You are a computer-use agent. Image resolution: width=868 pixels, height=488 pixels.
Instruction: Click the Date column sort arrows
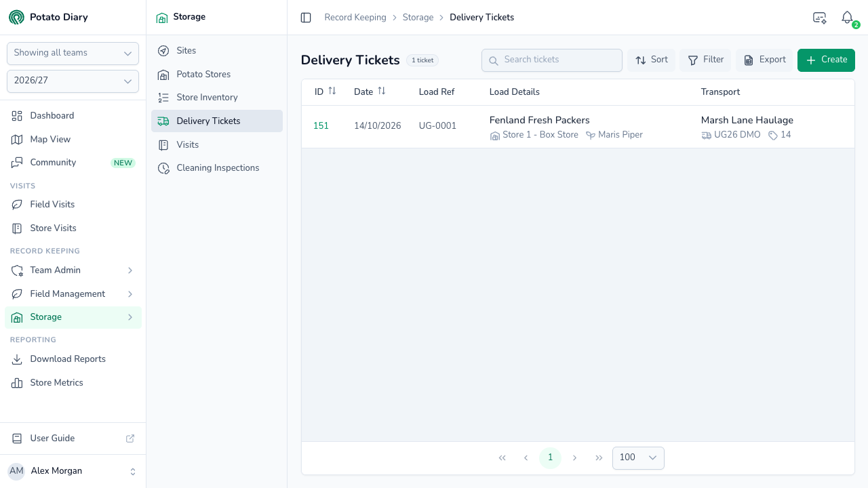(x=382, y=91)
